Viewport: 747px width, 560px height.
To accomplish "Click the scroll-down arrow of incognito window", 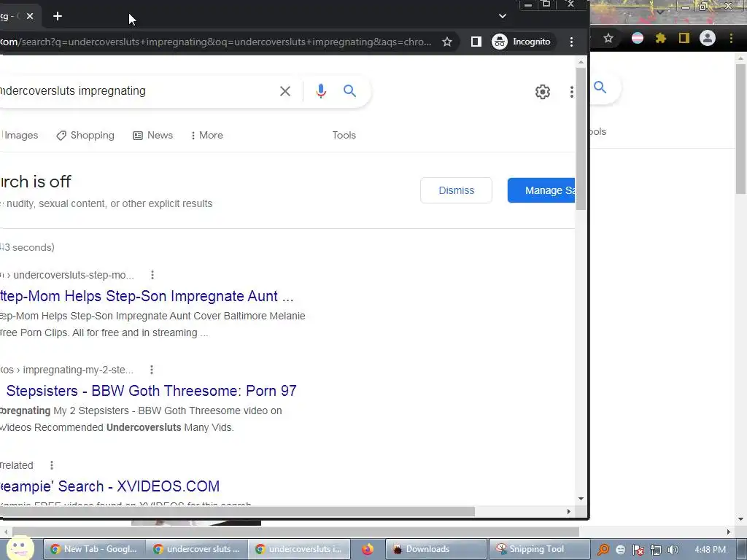I will (x=581, y=499).
